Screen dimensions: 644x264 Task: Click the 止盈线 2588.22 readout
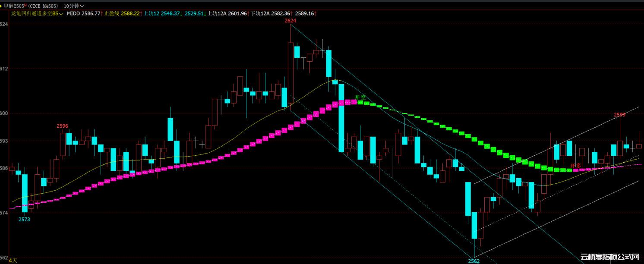click(x=122, y=14)
